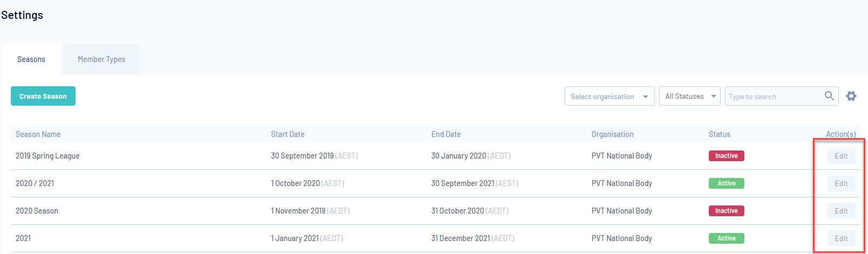The width and height of the screenshot is (868, 254).
Task: Sort by Start Date column header
Action: tap(288, 134)
